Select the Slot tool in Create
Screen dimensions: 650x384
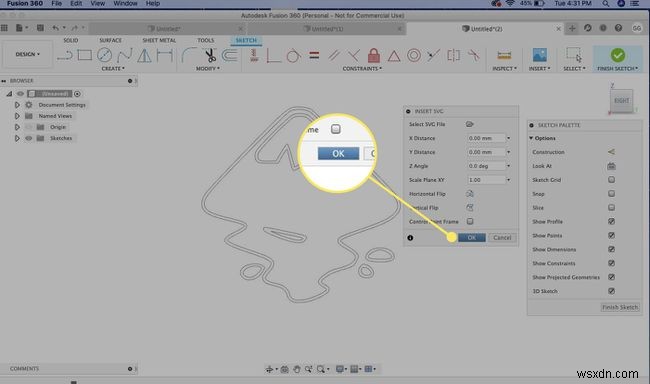(x=165, y=55)
